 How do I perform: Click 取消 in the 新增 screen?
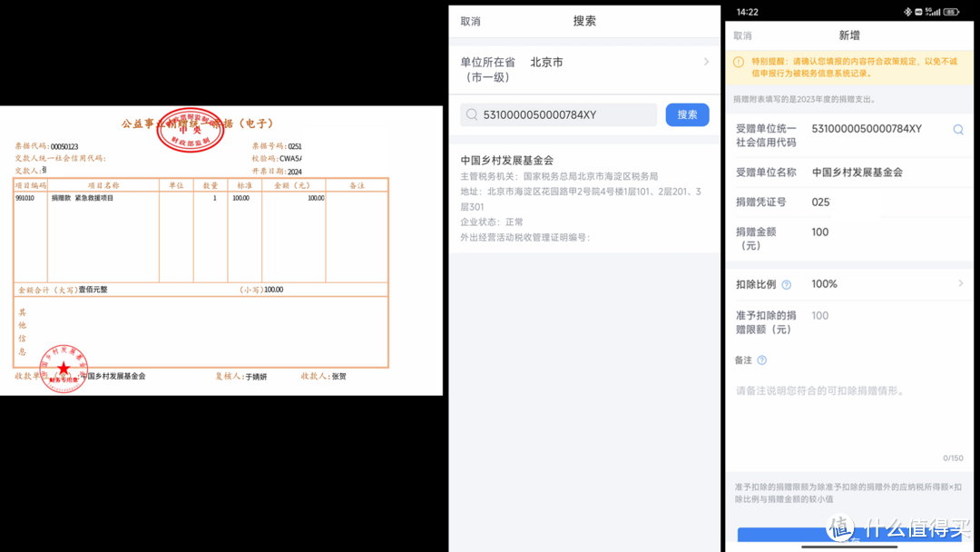pyautogui.click(x=742, y=35)
